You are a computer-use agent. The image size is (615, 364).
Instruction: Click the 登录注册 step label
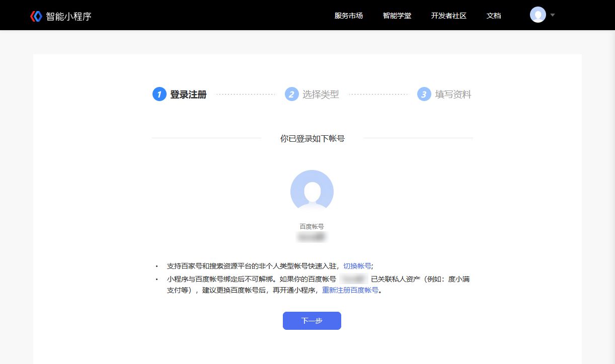pyautogui.click(x=188, y=95)
